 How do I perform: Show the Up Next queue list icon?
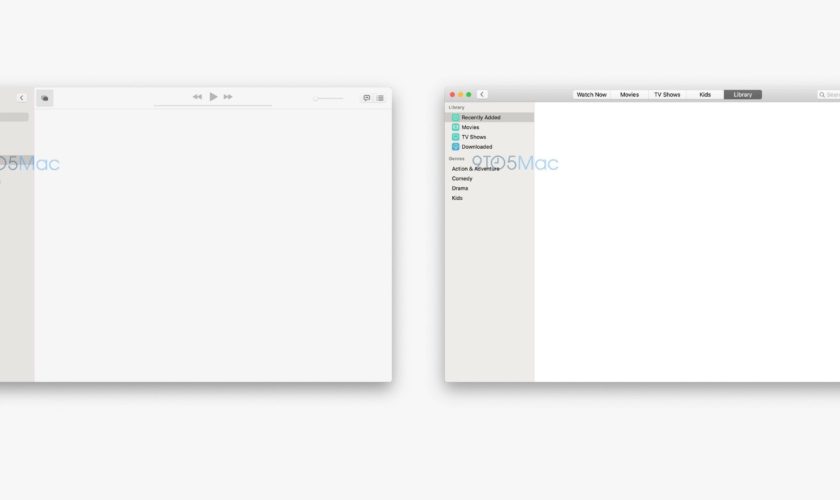(x=380, y=98)
